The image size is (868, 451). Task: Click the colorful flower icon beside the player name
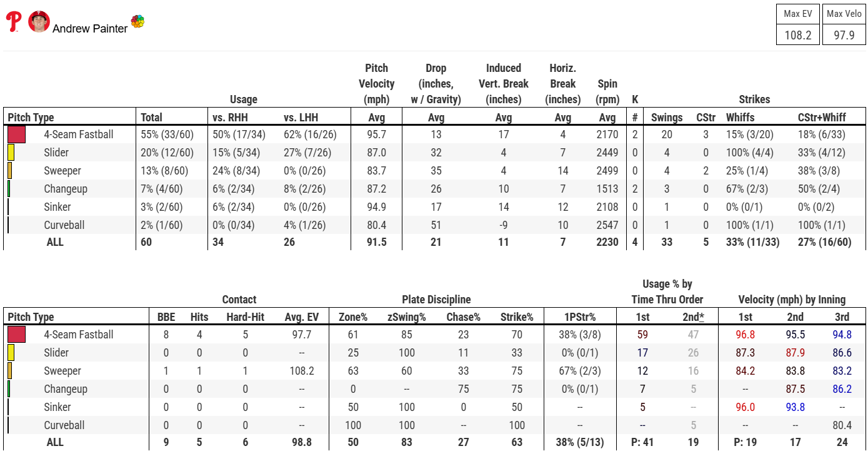[137, 22]
